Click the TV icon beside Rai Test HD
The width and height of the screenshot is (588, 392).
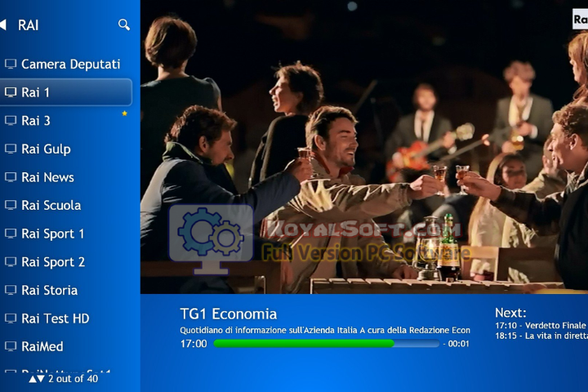tap(11, 318)
